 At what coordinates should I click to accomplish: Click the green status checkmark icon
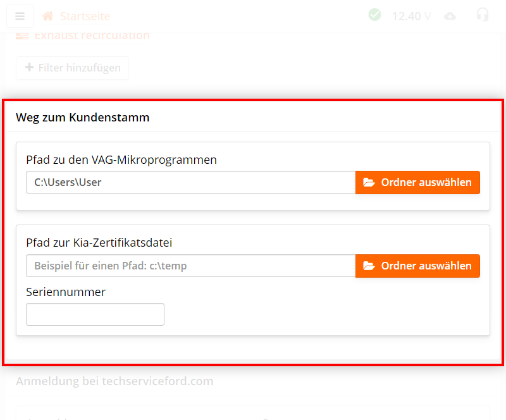(x=374, y=15)
